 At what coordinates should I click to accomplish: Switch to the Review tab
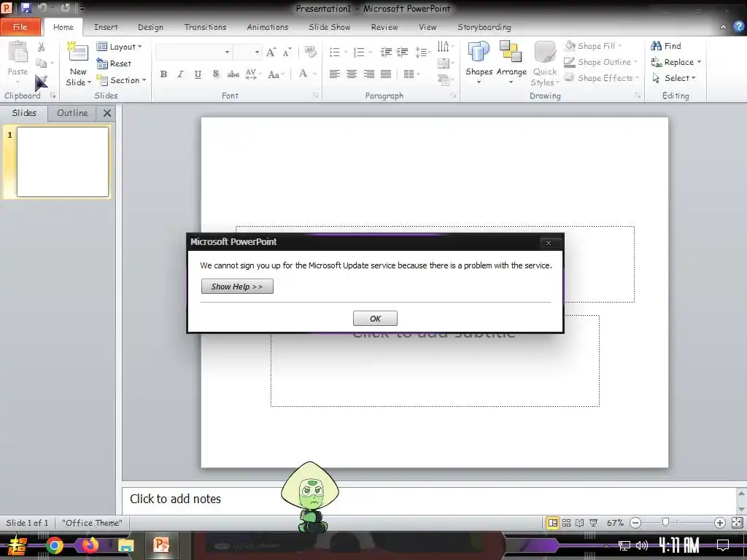384,27
